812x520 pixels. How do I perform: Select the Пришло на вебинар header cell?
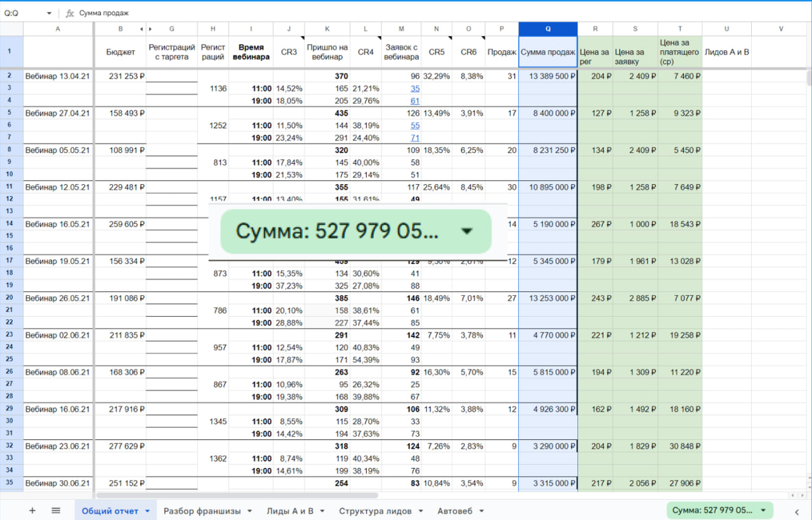(328, 52)
